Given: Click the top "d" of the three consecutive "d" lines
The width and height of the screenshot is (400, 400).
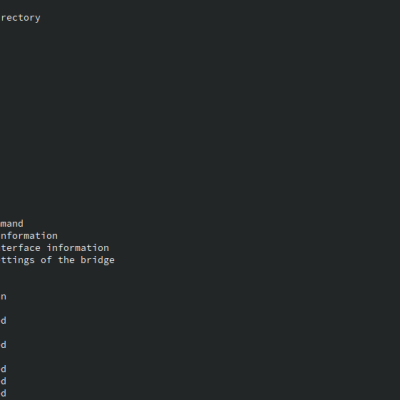Looking at the screenshot, I should pyautogui.click(x=3, y=369).
